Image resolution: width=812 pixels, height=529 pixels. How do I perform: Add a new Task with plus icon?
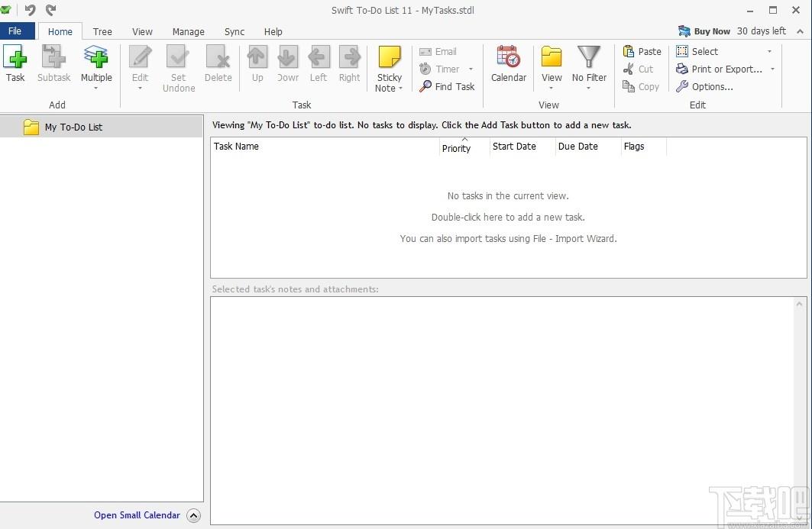coord(15,56)
